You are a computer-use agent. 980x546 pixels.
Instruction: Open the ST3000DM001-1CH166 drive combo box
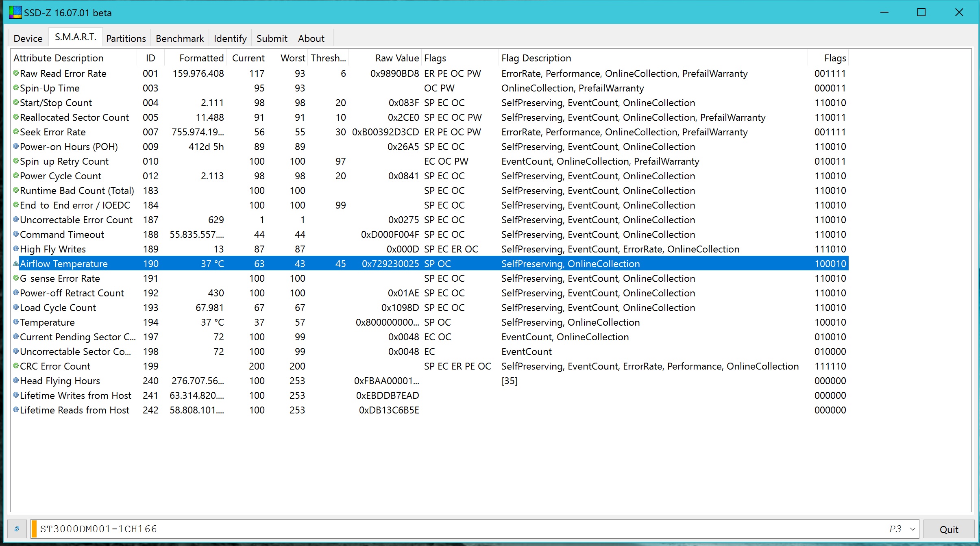coord(447,529)
